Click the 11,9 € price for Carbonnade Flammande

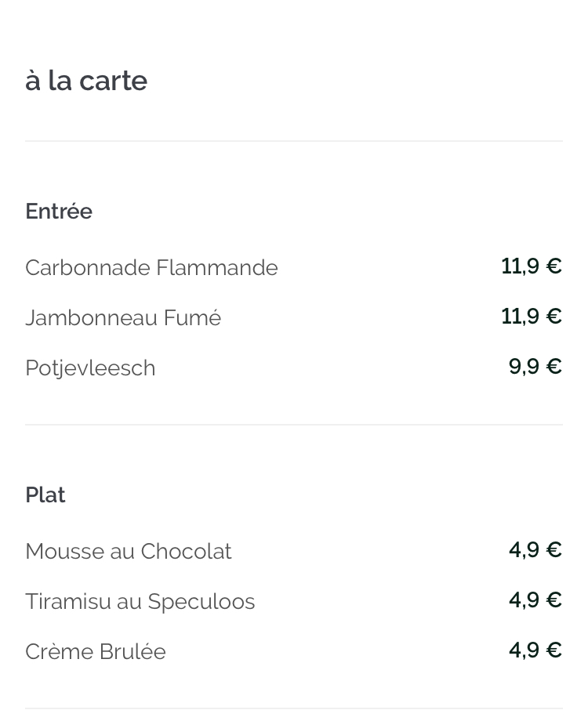pyautogui.click(x=532, y=266)
